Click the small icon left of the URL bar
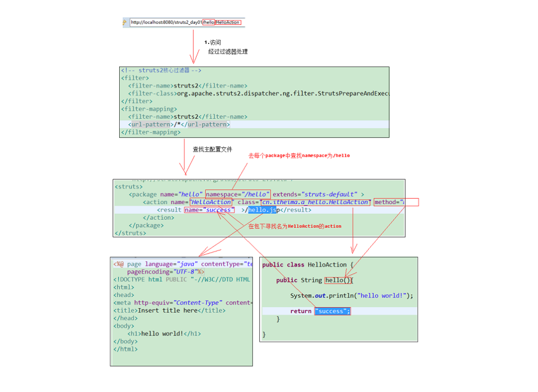The width and height of the screenshot is (538, 392). (125, 22)
